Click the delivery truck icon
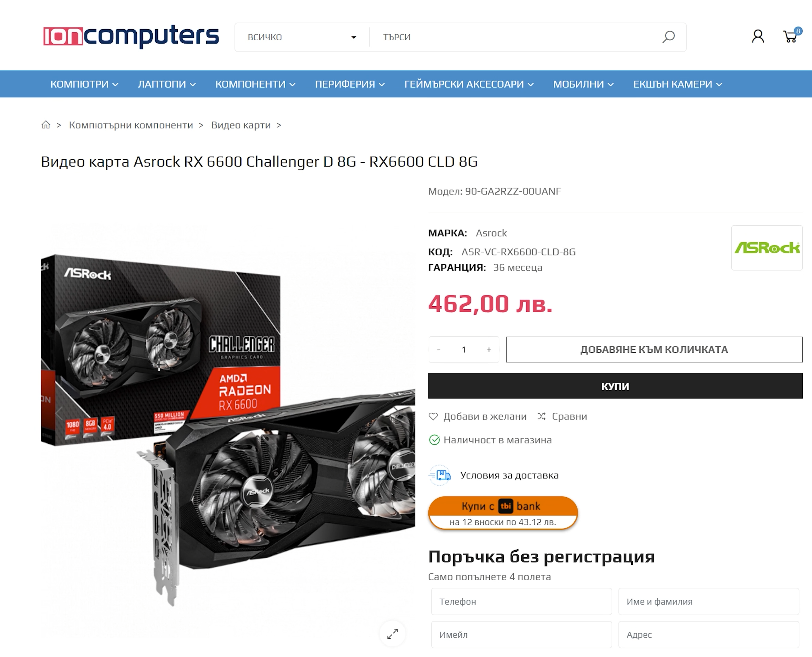Screen dimensions: 812x657 (x=440, y=475)
